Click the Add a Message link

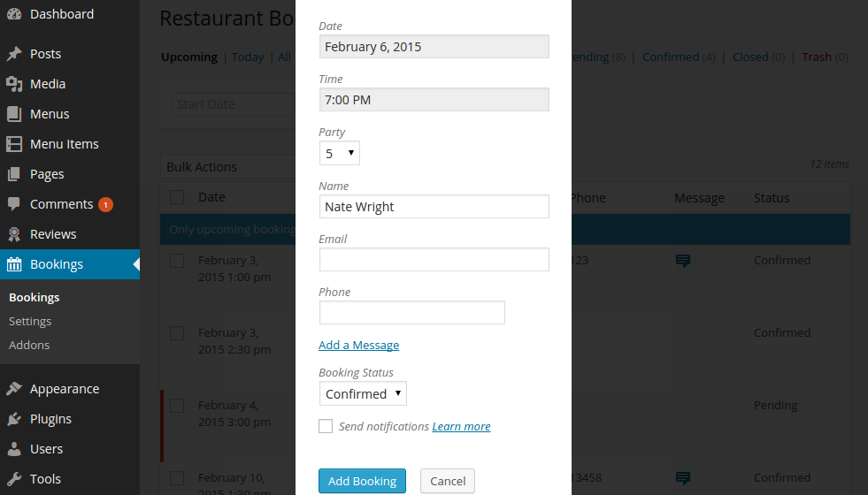pyautogui.click(x=358, y=345)
